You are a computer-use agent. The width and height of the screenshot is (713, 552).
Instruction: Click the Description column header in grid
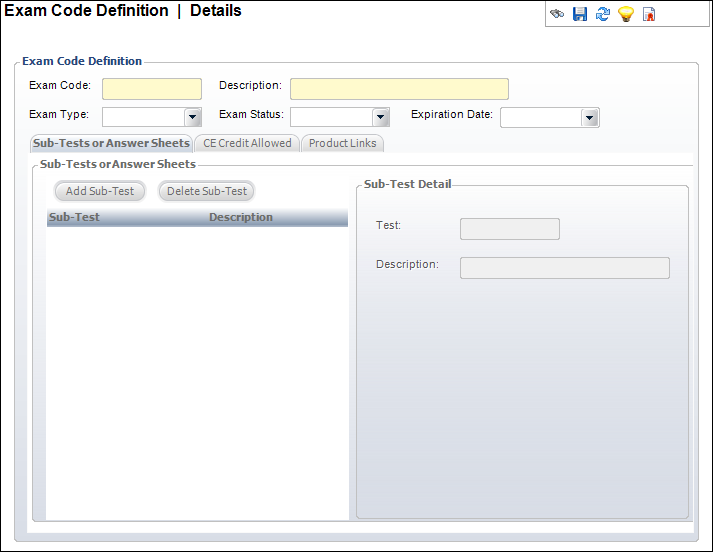point(241,217)
